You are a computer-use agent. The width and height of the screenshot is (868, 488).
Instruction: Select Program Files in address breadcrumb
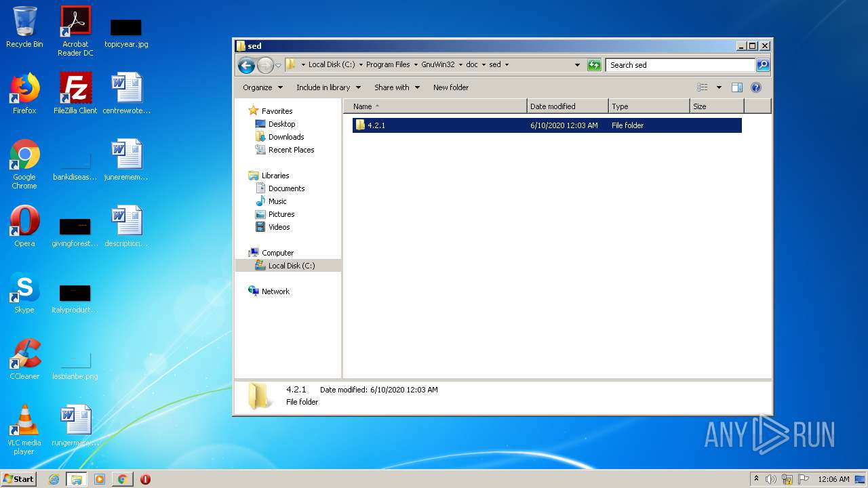point(388,65)
